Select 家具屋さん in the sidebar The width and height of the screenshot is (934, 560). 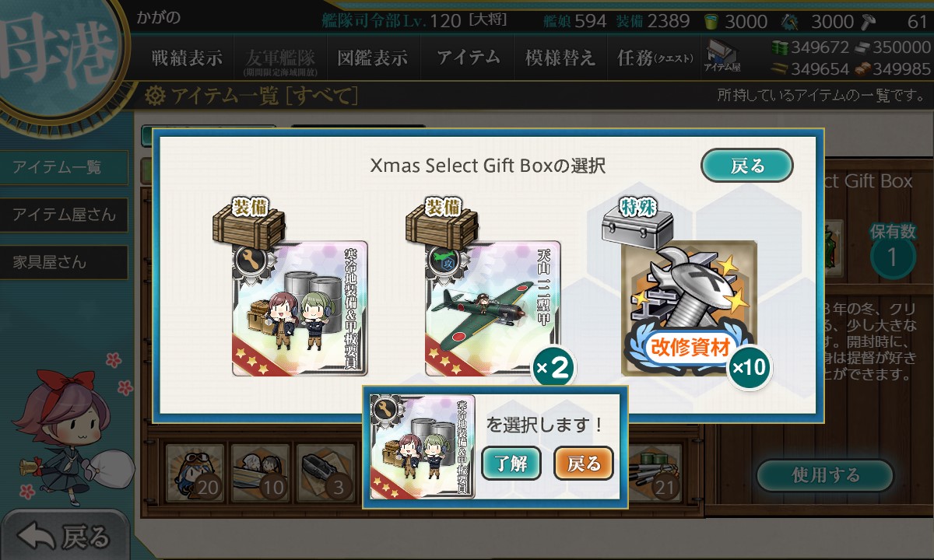pyautogui.click(x=64, y=262)
